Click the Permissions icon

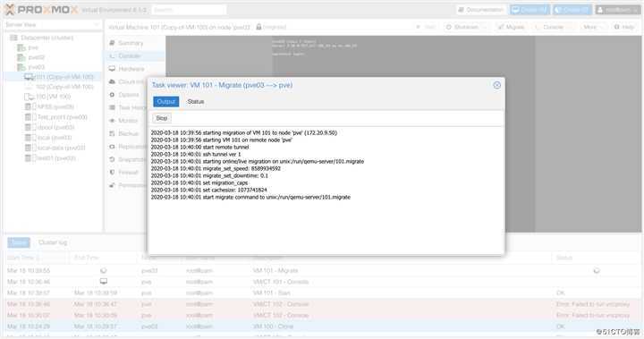(112, 185)
